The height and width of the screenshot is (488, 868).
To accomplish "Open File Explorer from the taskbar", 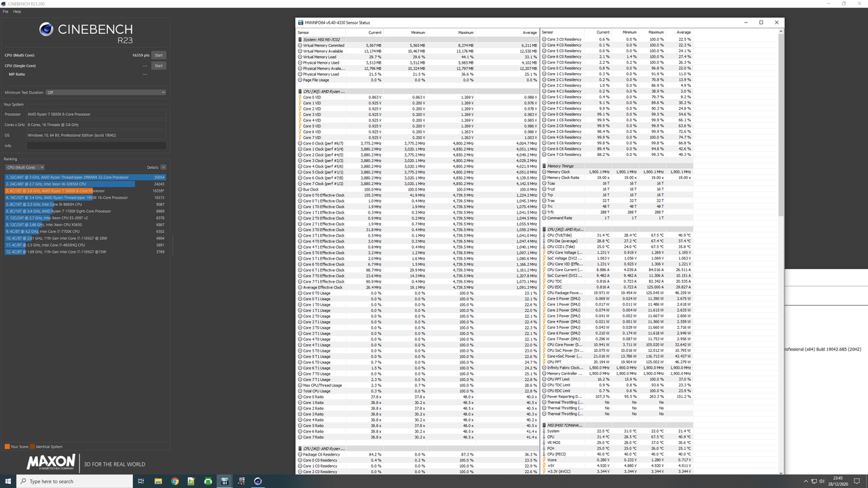I will tap(158, 481).
